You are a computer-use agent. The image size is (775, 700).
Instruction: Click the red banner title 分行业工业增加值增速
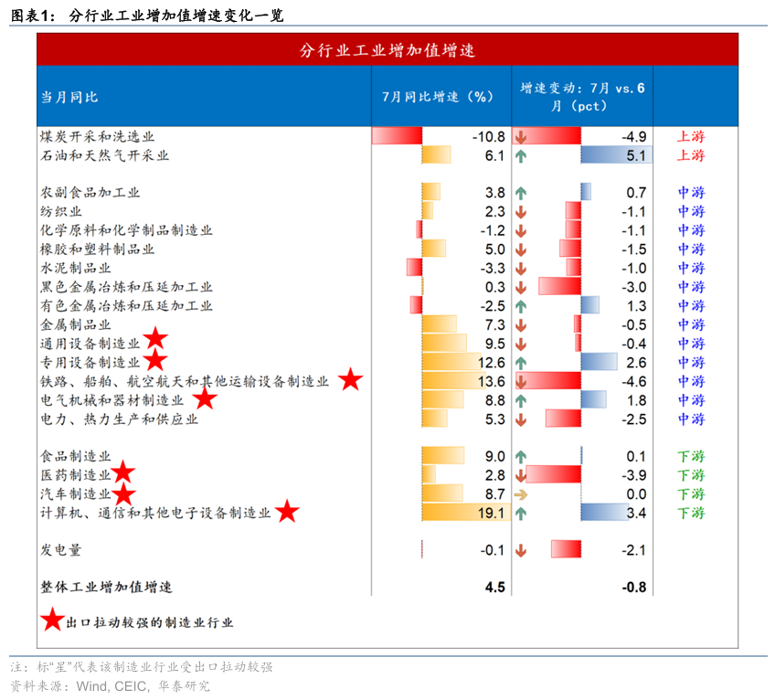(387, 50)
